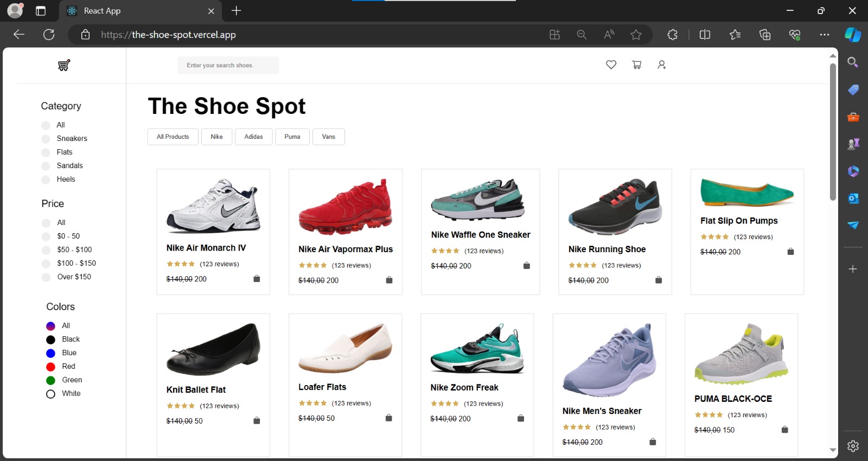Select the Over $150 price option
This screenshot has height=461, width=868.
pyautogui.click(x=46, y=277)
